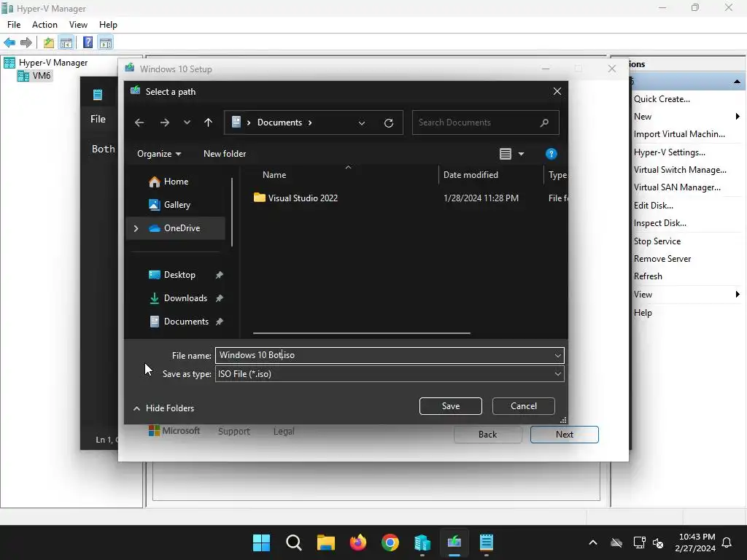
Task: Click the Show/Hide Console Tree toolbar icon
Action: point(66,43)
